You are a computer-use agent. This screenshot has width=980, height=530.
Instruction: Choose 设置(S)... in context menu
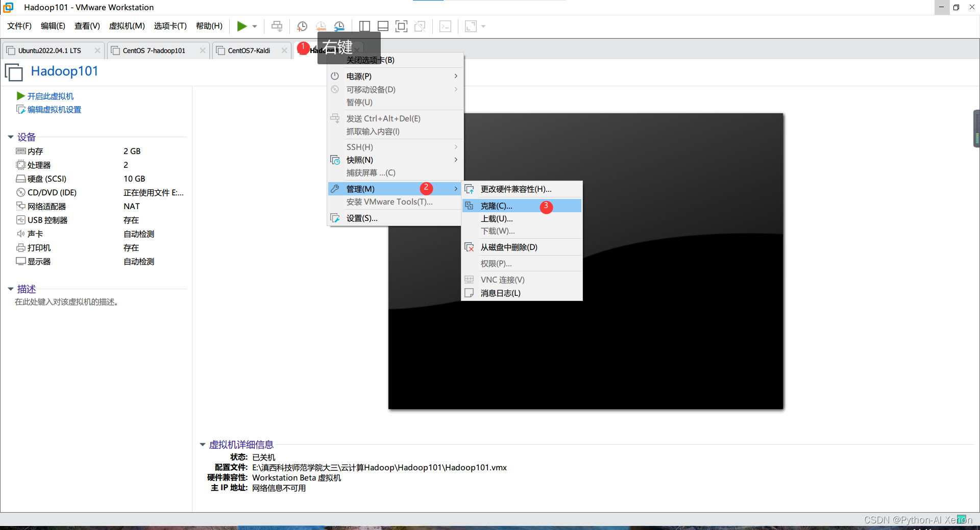pos(396,218)
